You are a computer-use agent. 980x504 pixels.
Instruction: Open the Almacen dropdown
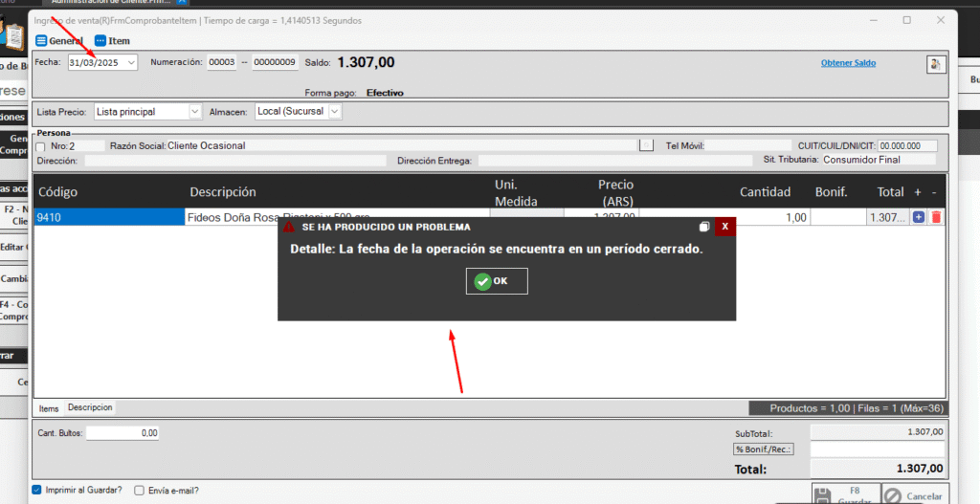334,112
